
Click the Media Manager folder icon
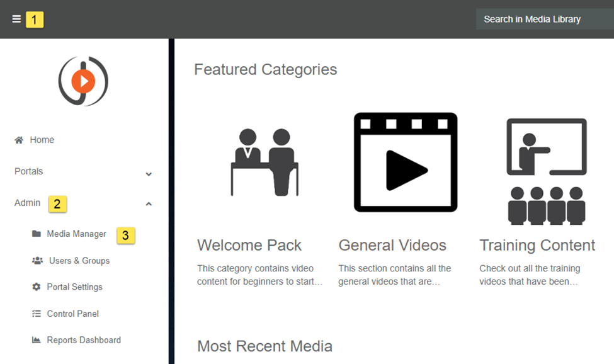[37, 234]
